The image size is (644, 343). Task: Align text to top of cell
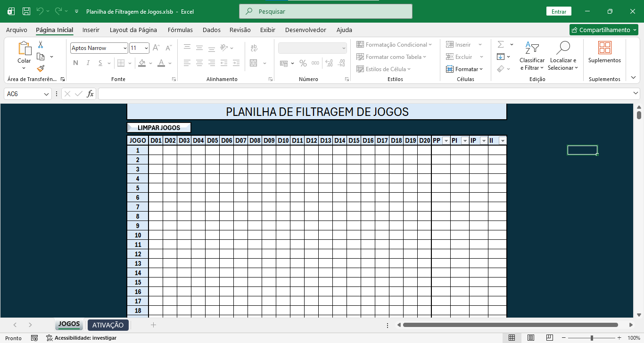(x=187, y=48)
